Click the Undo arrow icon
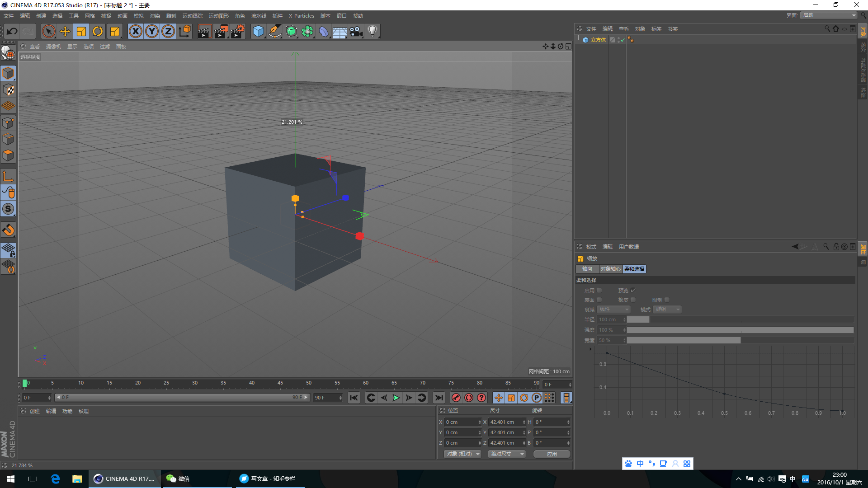Image resolution: width=868 pixels, height=488 pixels. click(12, 31)
